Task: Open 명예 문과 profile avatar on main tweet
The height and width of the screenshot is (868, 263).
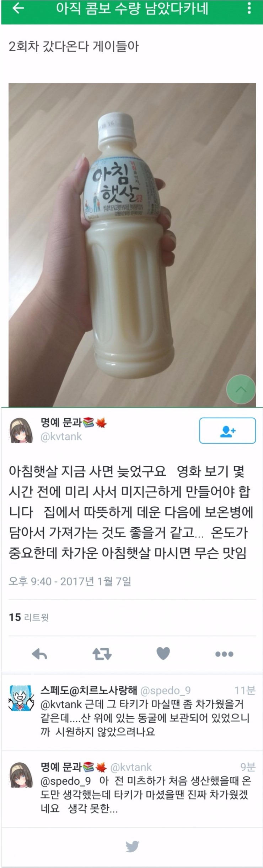Action: coord(21,430)
